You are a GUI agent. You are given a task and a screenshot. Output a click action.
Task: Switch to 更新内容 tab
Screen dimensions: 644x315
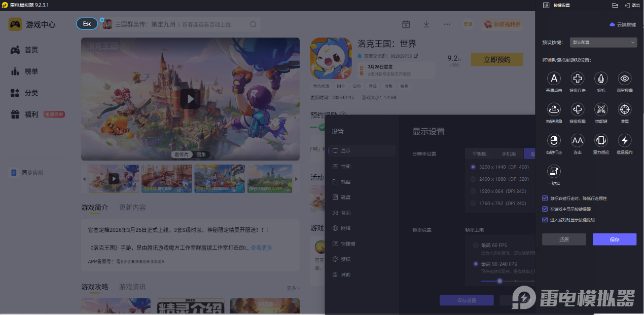(x=132, y=207)
